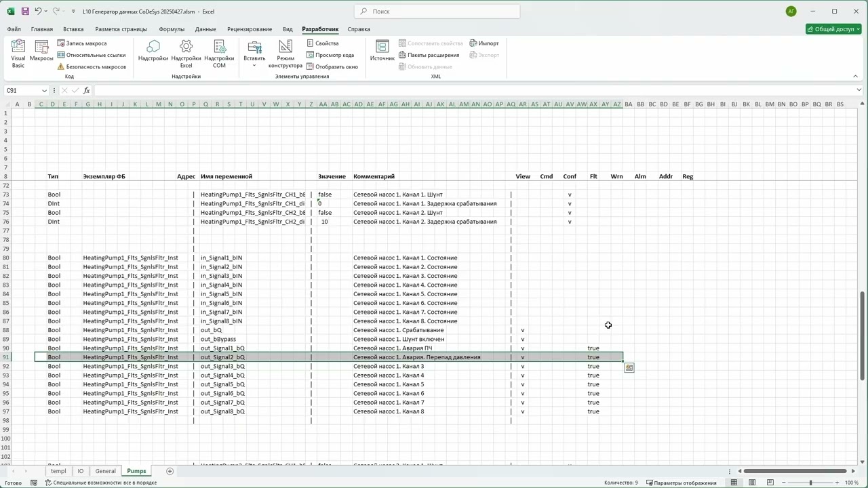
Task: Click the Name Box showing C91
Action: pyautogui.click(x=22, y=91)
